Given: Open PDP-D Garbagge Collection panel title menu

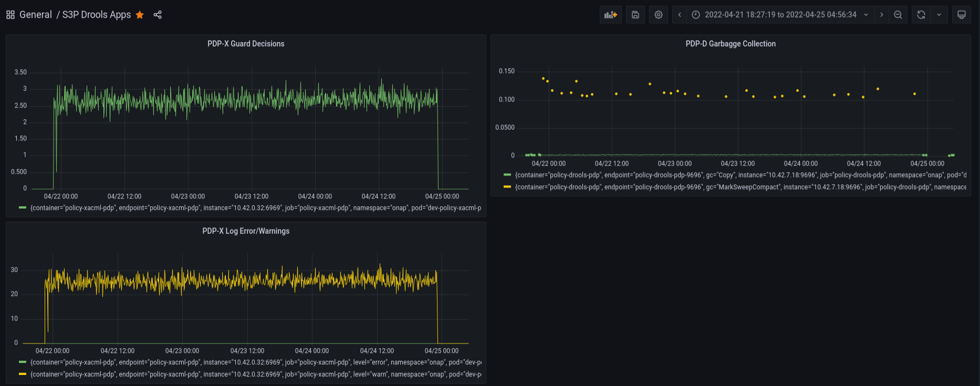Looking at the screenshot, I should (731, 44).
